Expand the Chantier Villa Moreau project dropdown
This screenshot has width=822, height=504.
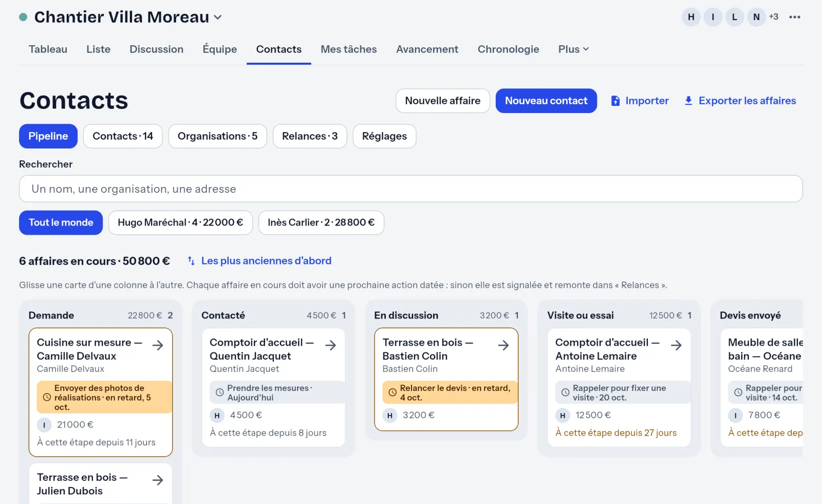218,17
